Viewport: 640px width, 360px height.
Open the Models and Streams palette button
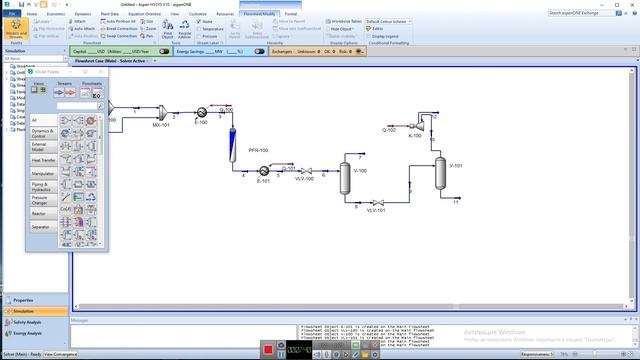click(x=16, y=29)
